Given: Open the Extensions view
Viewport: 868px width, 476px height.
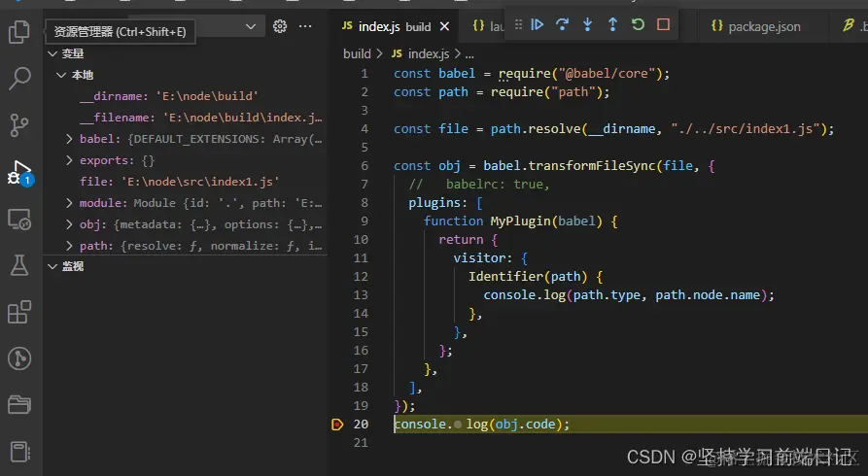Looking at the screenshot, I should point(19,312).
